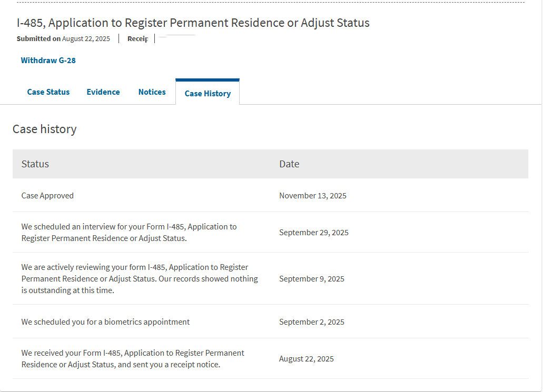543x392 pixels.
Task: Select the Case Approved status entry
Action: pos(47,196)
